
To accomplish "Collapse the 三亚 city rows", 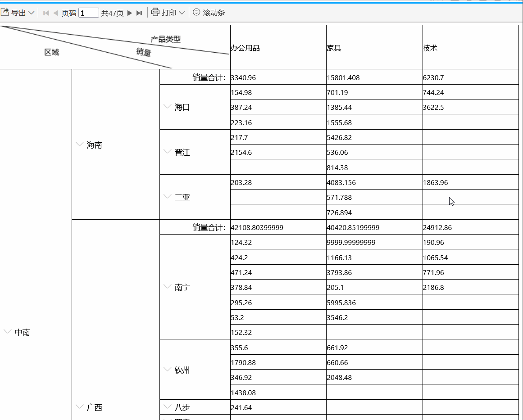I will point(168,197).
